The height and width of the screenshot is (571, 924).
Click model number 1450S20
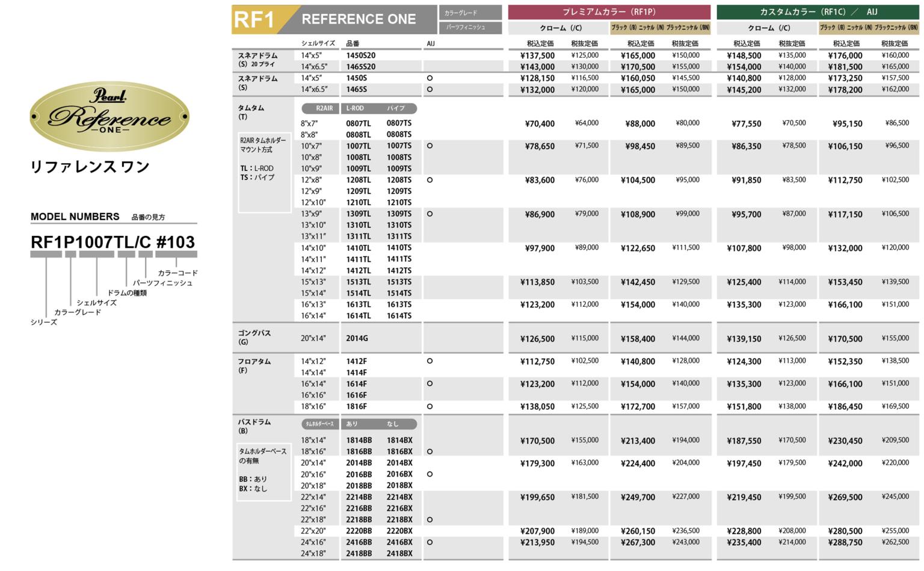click(x=360, y=55)
